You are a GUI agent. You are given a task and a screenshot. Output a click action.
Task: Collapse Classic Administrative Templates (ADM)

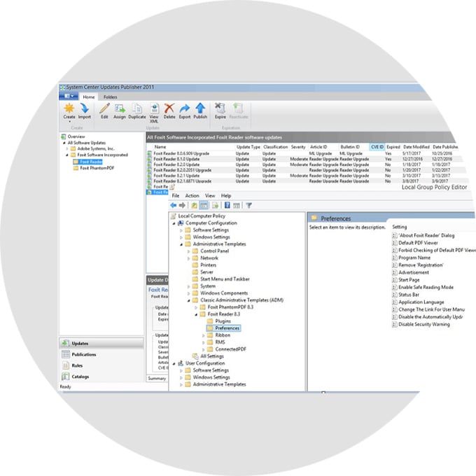pos(188,300)
